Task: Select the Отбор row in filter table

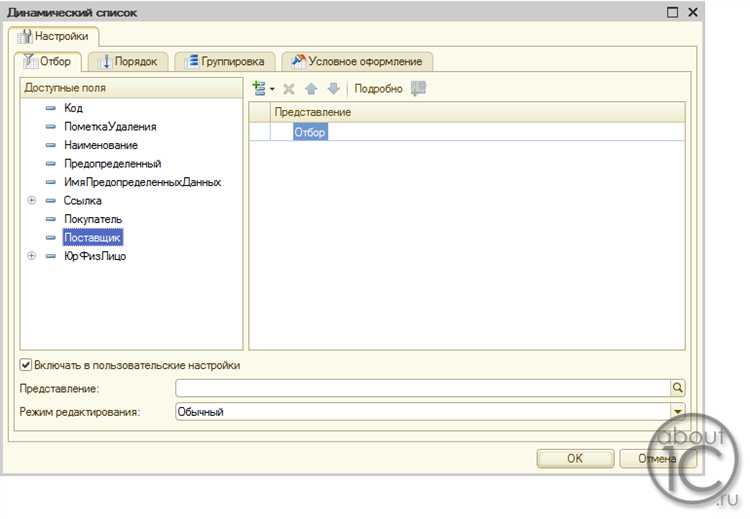Action: click(467, 132)
